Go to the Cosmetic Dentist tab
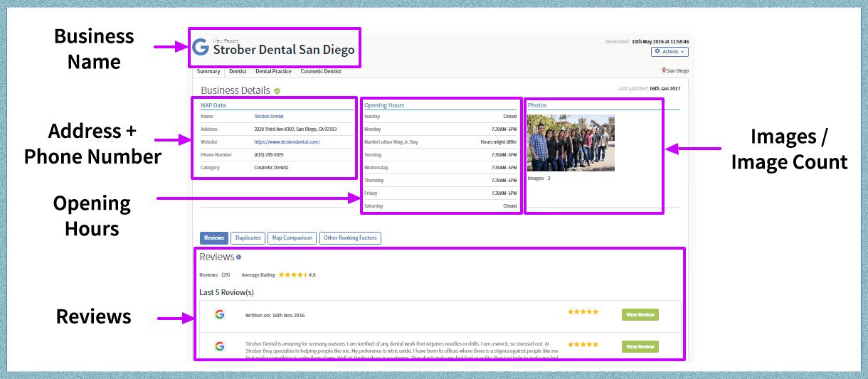The image size is (868, 379). pos(321,71)
